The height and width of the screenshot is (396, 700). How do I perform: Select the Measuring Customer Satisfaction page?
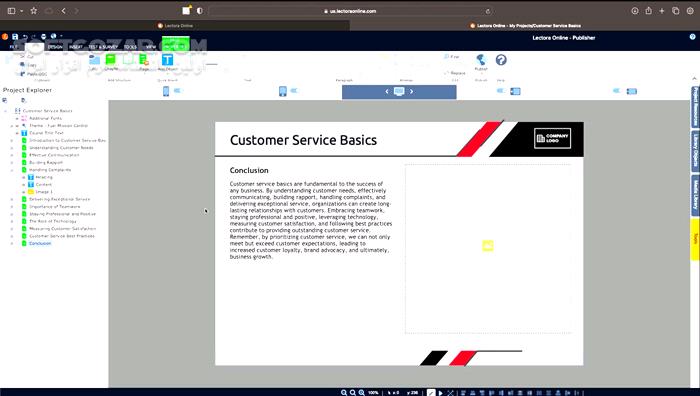click(x=62, y=229)
